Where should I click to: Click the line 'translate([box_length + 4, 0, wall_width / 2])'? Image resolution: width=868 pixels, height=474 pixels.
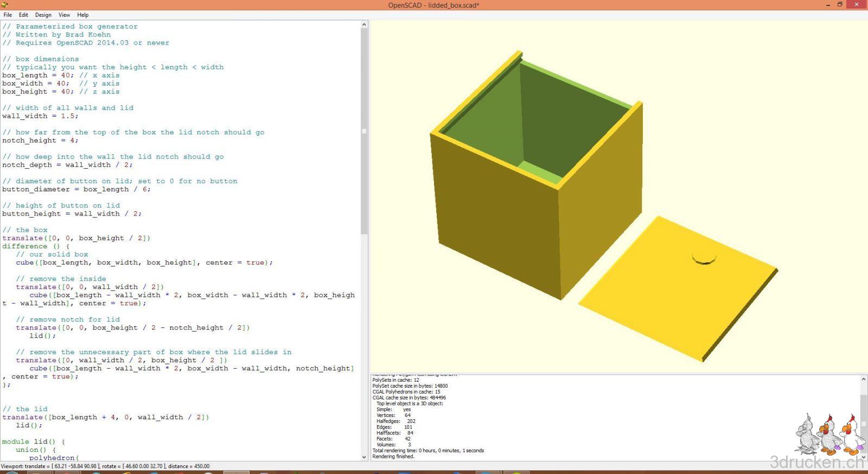(x=106, y=418)
